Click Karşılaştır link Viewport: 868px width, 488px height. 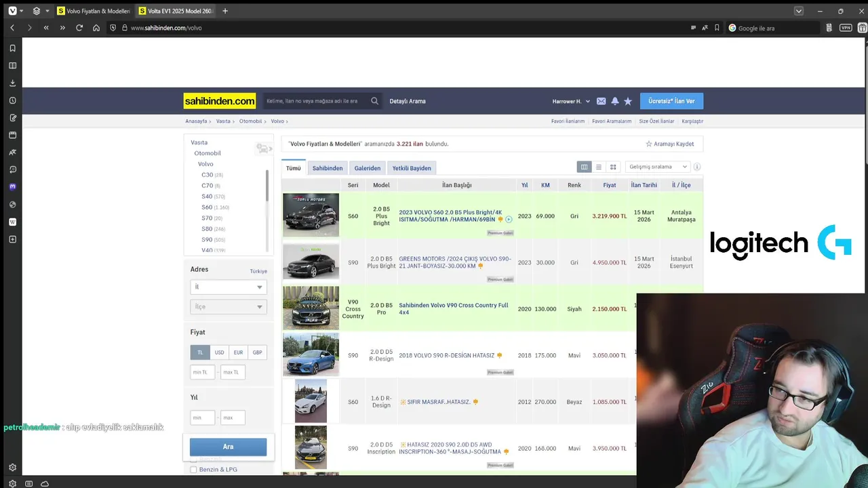[x=692, y=121]
